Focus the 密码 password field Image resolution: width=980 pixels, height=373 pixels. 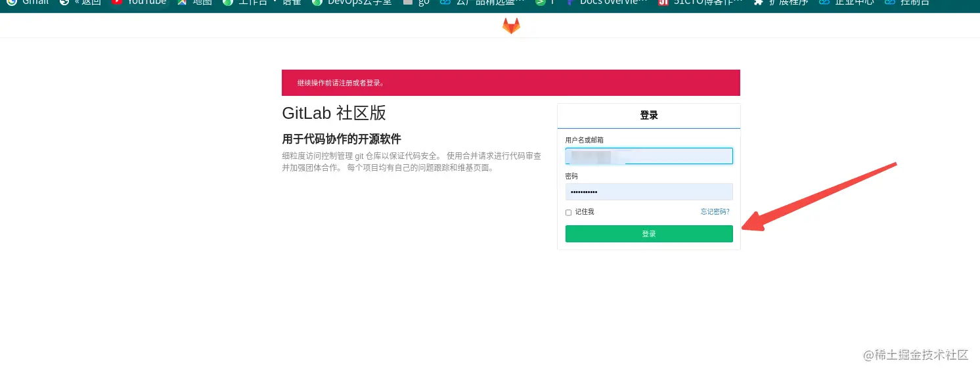click(x=649, y=192)
